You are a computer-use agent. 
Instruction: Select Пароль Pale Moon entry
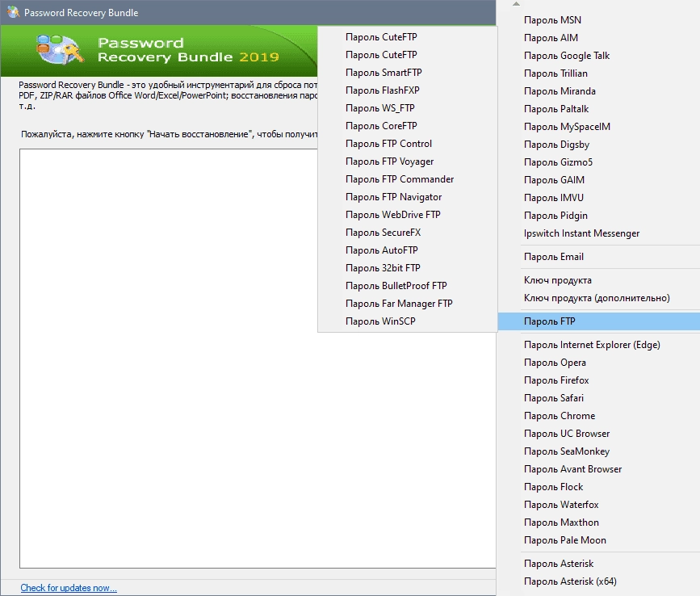pos(598,540)
